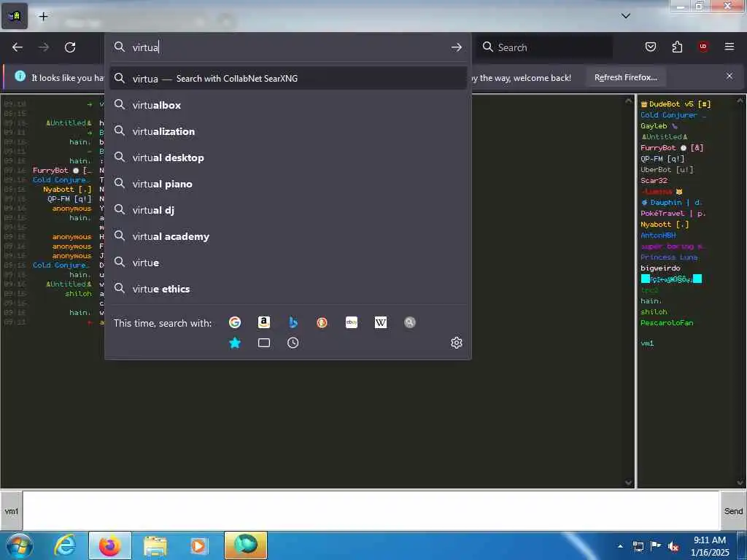747x560 pixels.
Task: Open Windows Explorer folder on taskbar
Action: click(x=155, y=546)
